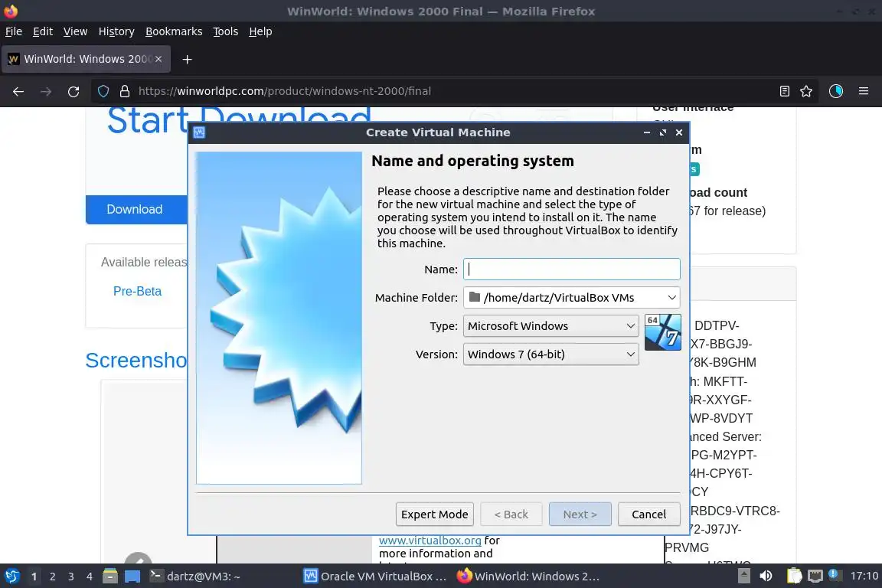Bookmark this page with the star icon

[x=806, y=91]
